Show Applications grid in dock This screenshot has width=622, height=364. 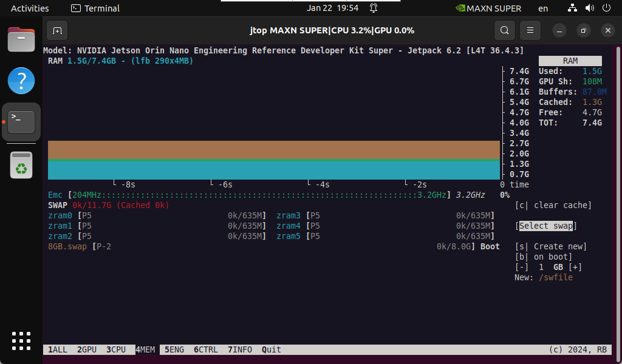point(21,341)
